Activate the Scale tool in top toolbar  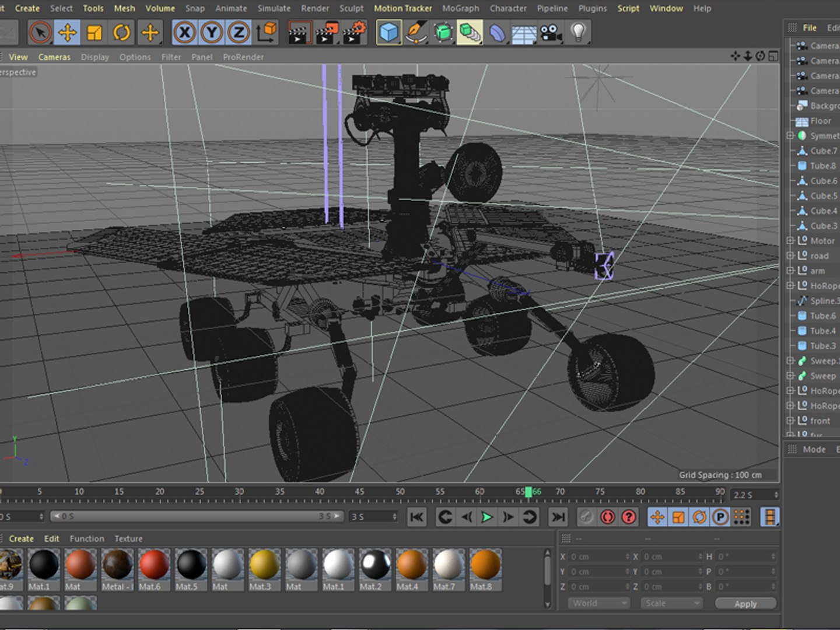pos(94,33)
